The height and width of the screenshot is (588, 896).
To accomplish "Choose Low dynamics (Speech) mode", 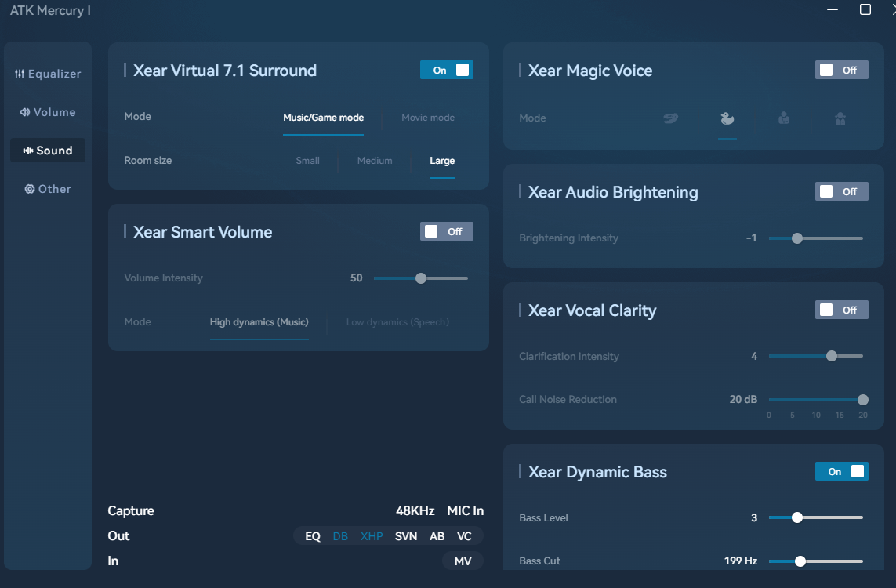I will point(397,321).
